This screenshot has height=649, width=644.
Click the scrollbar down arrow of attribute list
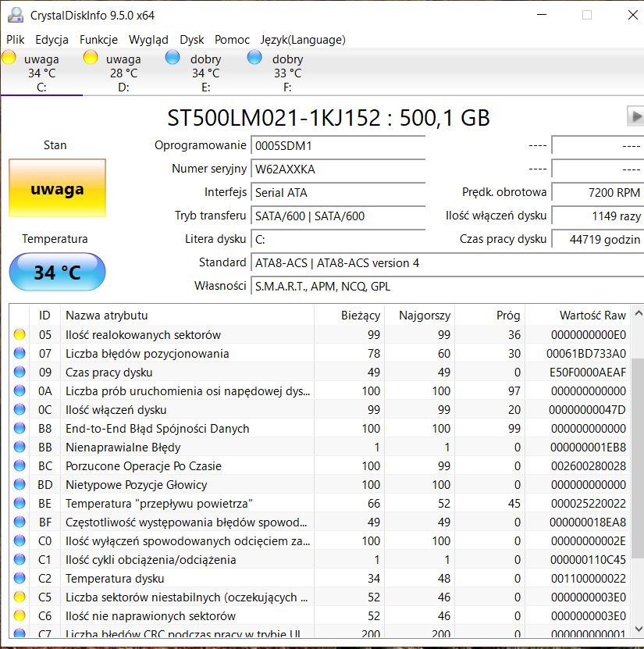639,629
